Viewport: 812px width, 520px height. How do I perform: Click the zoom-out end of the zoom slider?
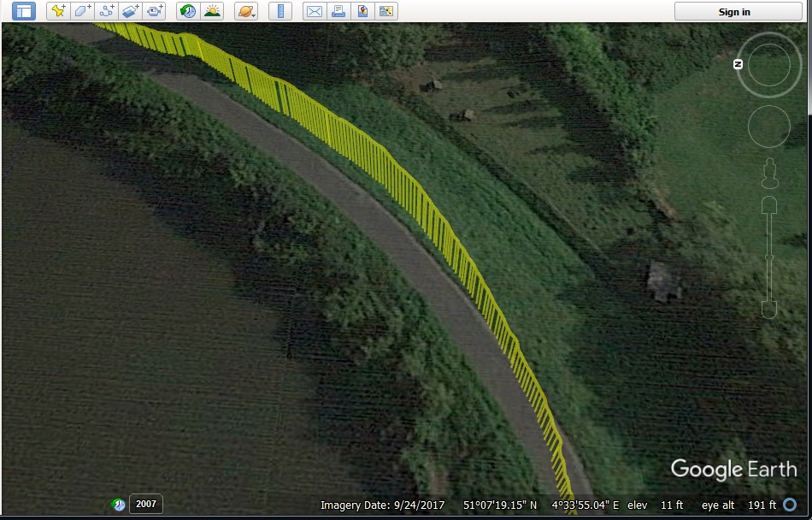769,310
